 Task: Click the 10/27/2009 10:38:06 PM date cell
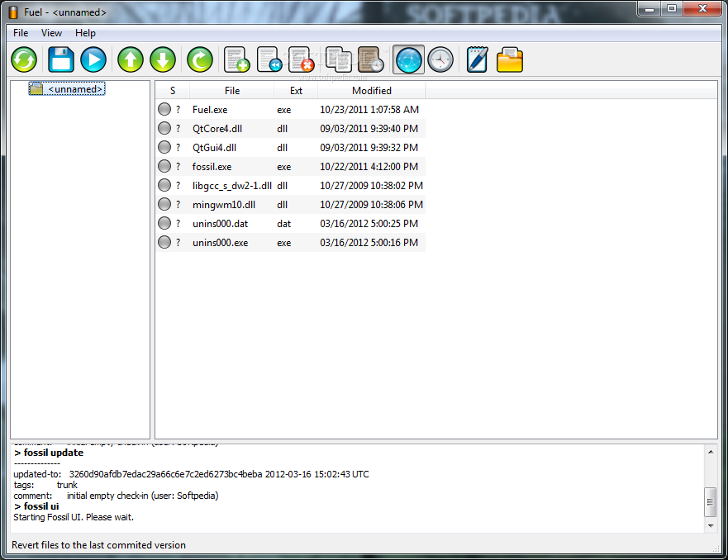[x=371, y=205]
